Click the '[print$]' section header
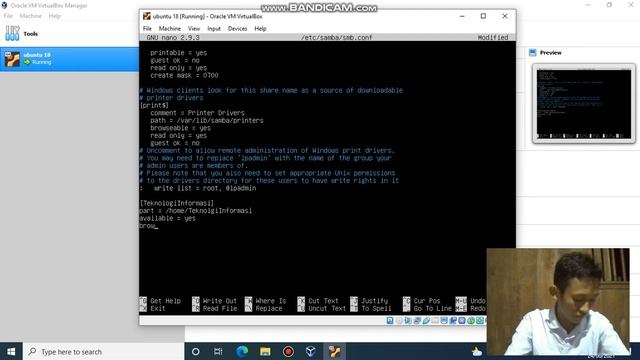 (154, 105)
